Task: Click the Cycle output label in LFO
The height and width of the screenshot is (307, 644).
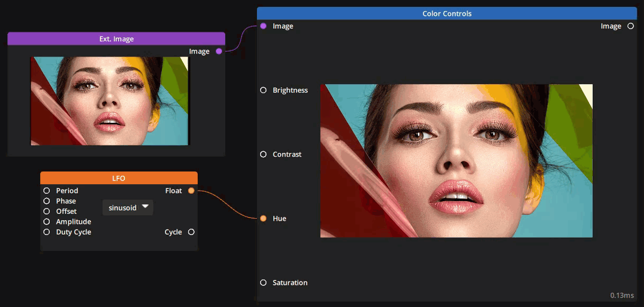Action: (173, 232)
